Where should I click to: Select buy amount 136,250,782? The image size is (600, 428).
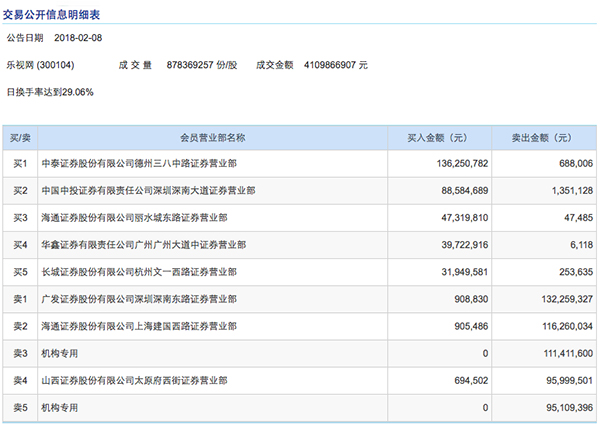(462, 164)
